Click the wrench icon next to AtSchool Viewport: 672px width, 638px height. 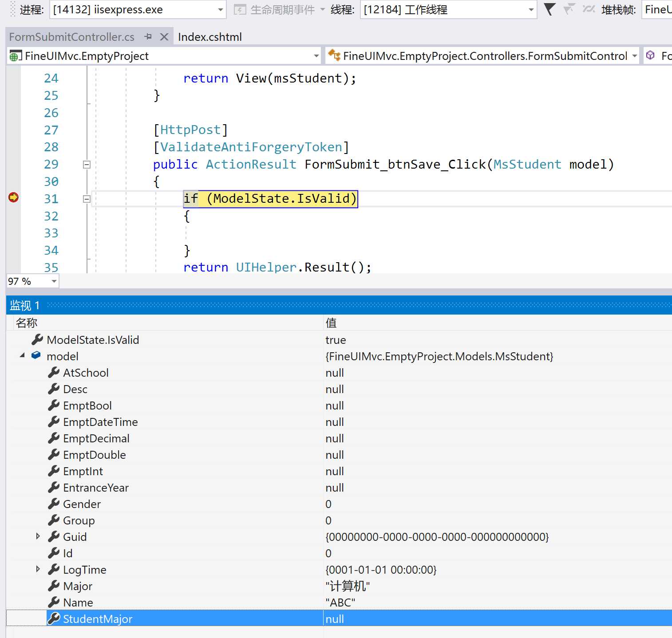pos(54,372)
